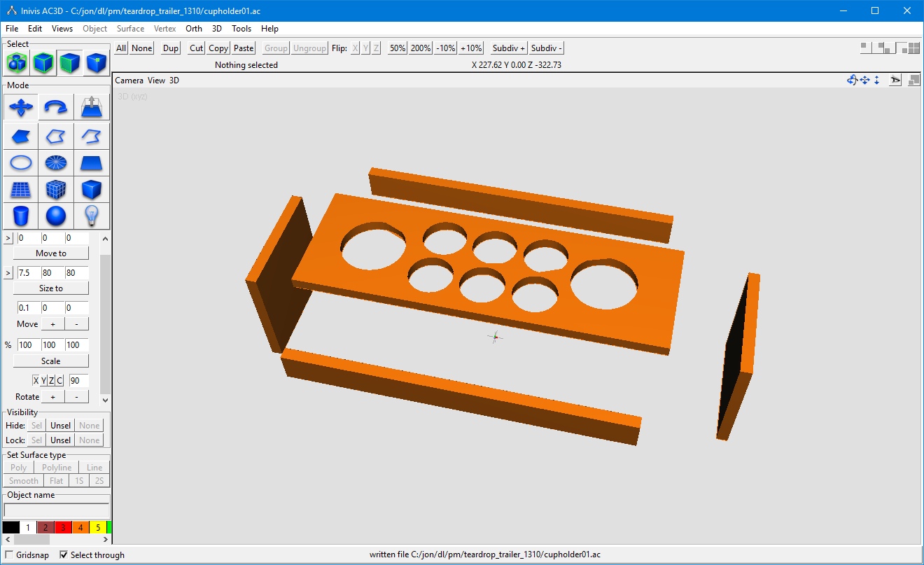
Task: Select Group selection mode icon
Action: pos(17,63)
